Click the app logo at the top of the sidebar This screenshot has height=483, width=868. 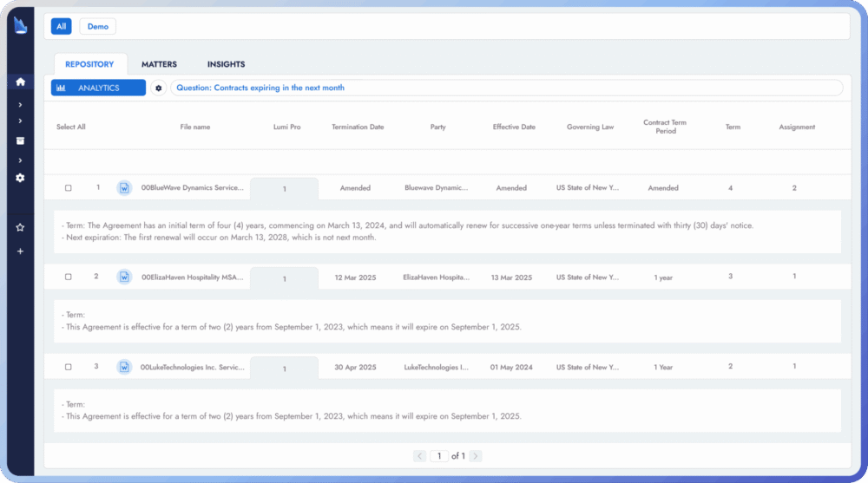[x=21, y=25]
